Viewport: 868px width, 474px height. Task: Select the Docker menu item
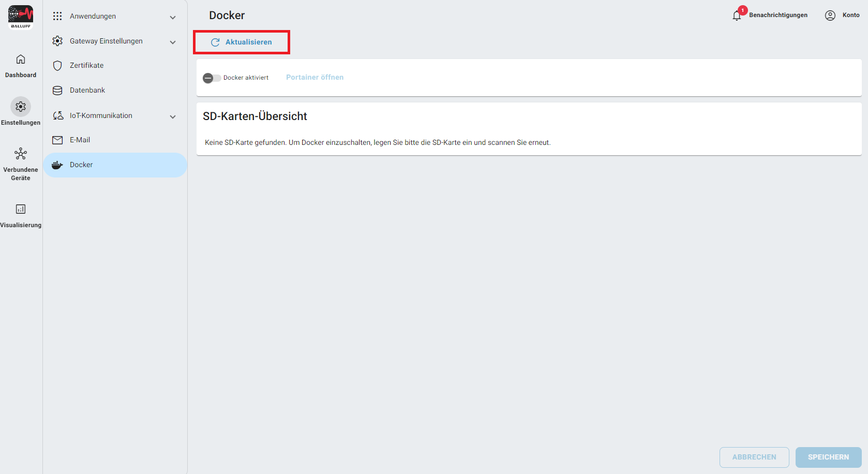[82, 165]
